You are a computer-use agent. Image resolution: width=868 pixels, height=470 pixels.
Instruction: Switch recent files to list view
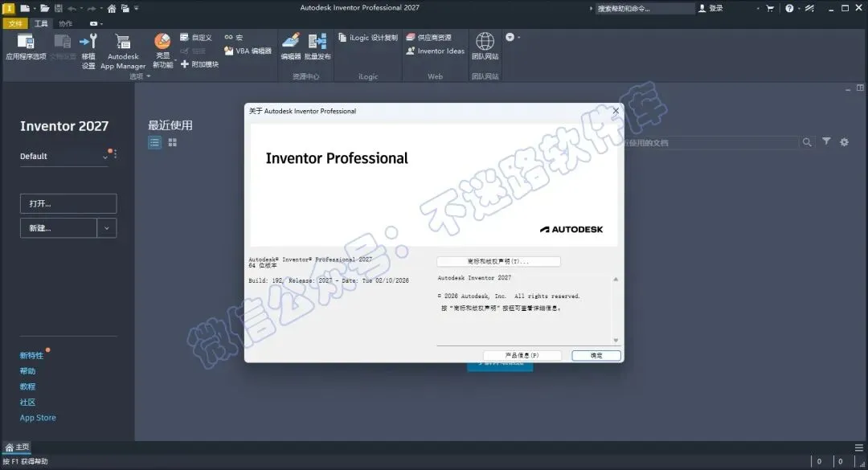tap(154, 142)
